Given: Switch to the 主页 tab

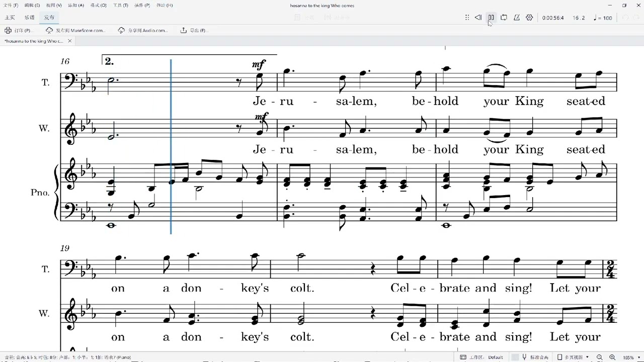Looking at the screenshot, I should (10, 18).
